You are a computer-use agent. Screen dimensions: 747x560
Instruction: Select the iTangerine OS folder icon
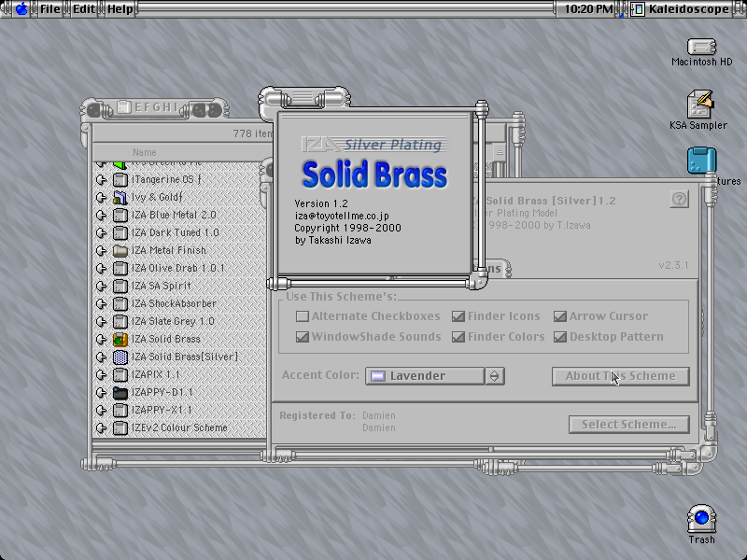[120, 179]
